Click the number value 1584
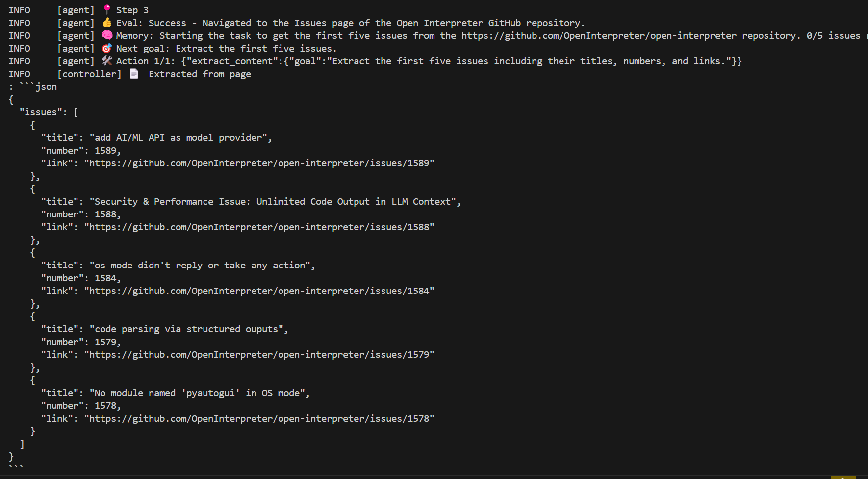The height and width of the screenshot is (479, 868). point(105,278)
